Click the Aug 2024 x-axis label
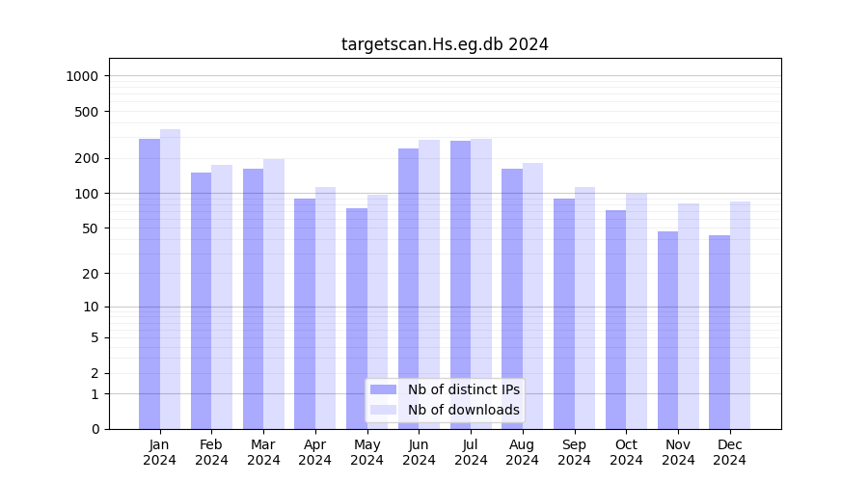The width and height of the screenshot is (868, 482). 522,452
